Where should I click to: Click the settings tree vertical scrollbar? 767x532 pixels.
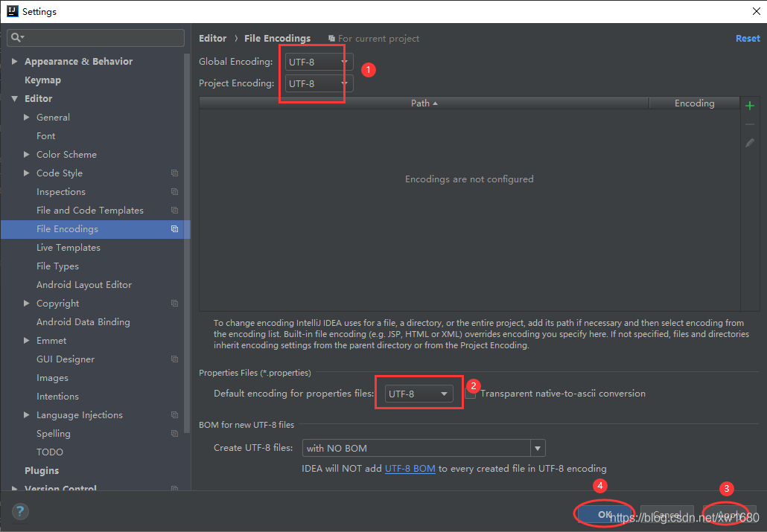tap(187, 245)
